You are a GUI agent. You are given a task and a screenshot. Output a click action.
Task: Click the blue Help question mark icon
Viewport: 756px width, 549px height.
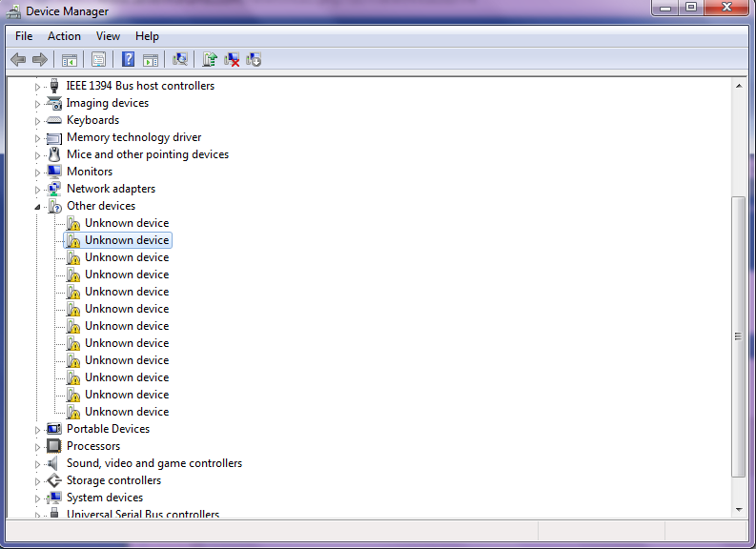click(x=129, y=59)
